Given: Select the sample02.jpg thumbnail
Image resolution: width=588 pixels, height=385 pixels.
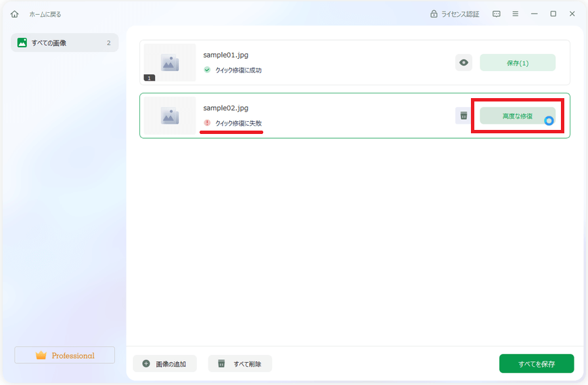Looking at the screenshot, I should [x=170, y=116].
